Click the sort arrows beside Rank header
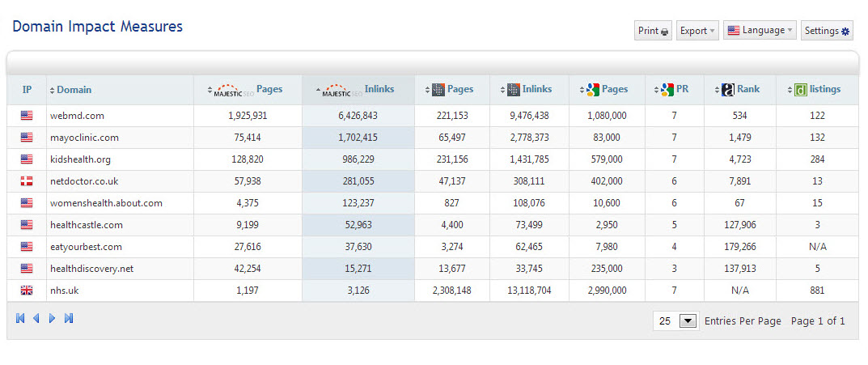Viewport: 868px width, 365px height. [717, 90]
